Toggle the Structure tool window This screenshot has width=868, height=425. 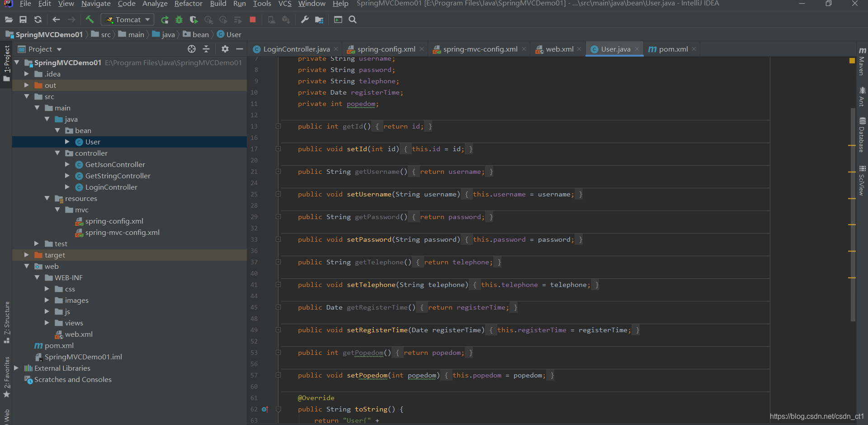point(6,321)
